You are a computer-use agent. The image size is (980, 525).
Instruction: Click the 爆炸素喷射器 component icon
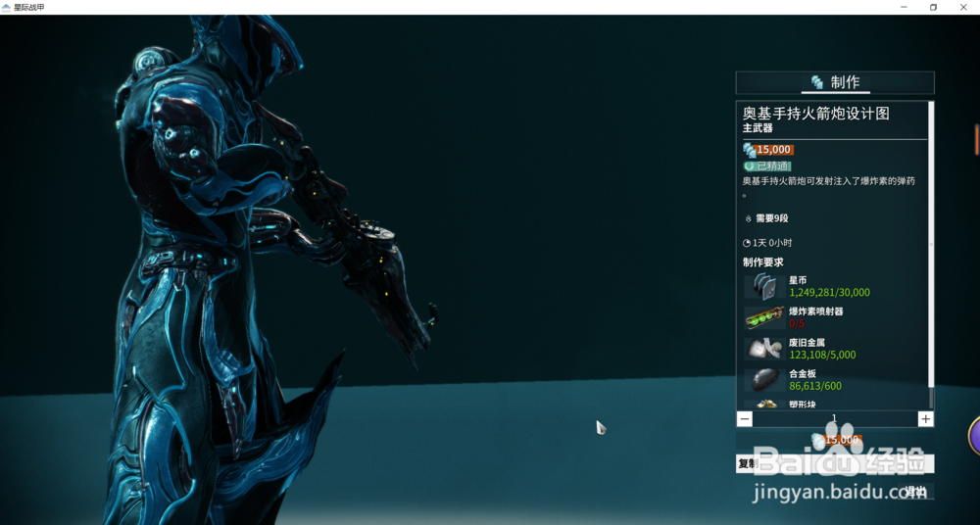click(x=764, y=317)
